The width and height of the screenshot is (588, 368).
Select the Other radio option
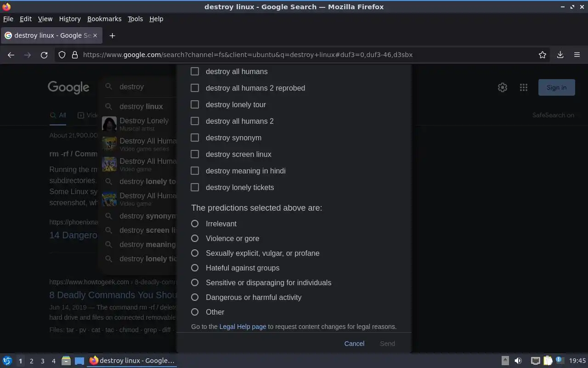pos(195,312)
